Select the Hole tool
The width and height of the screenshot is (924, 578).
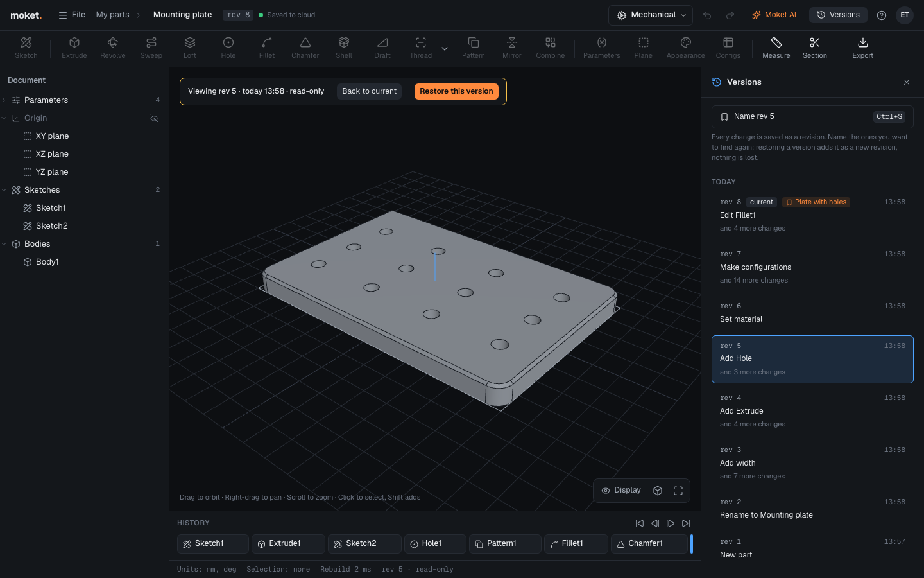coord(228,48)
